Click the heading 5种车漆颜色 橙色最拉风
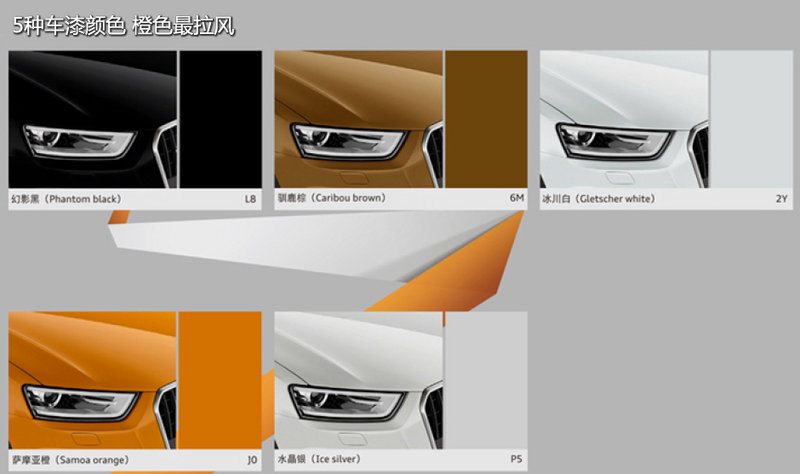This screenshot has width=800, height=474. click(123, 26)
